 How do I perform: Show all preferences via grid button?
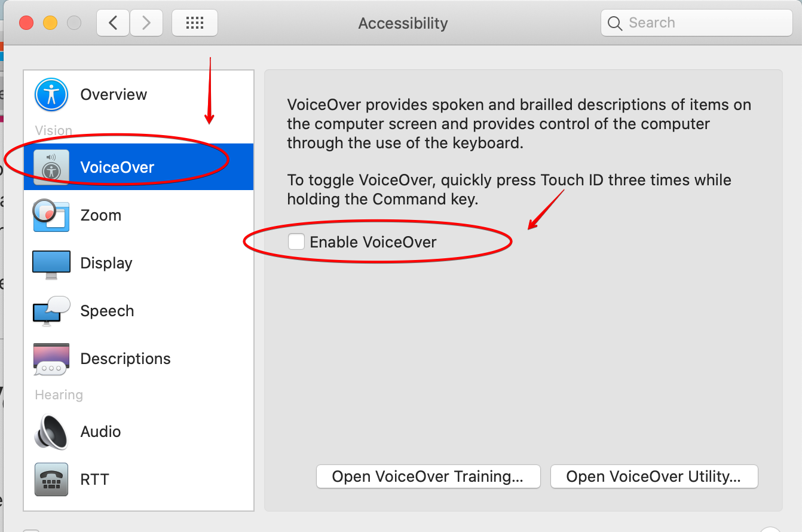coord(195,23)
